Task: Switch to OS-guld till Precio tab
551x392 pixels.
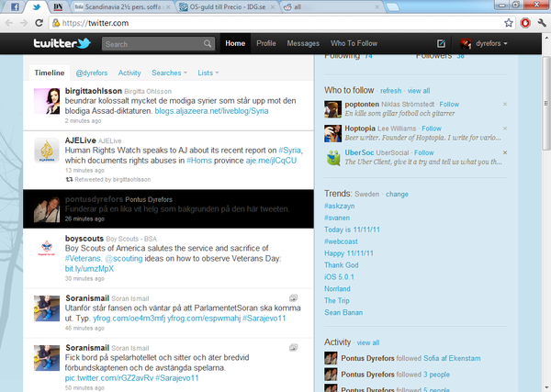Action: [228, 6]
